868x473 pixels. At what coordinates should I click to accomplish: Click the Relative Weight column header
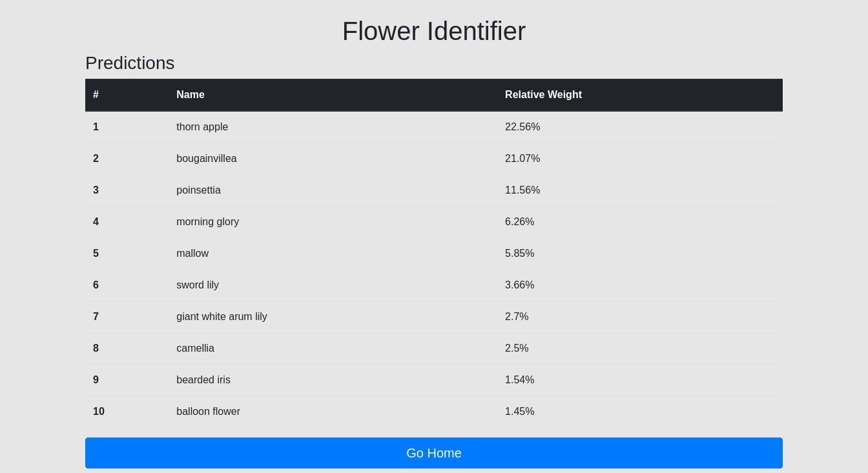coord(543,95)
